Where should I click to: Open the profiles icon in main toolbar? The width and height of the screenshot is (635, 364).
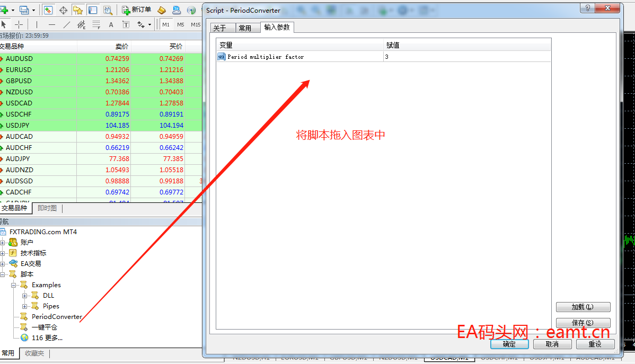[24, 10]
